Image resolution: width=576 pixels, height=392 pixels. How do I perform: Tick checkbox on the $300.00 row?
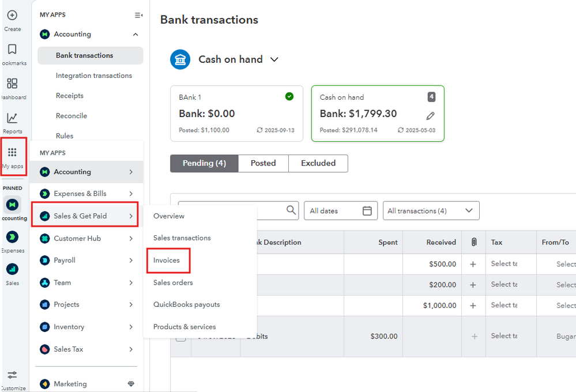[x=180, y=337]
